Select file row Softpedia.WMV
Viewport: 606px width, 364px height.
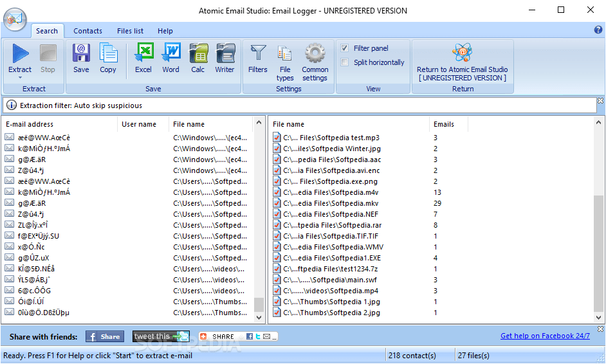click(431, 247)
